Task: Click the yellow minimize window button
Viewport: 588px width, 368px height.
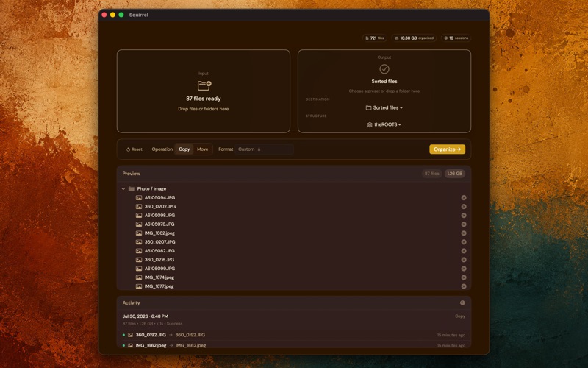Action: click(x=112, y=15)
